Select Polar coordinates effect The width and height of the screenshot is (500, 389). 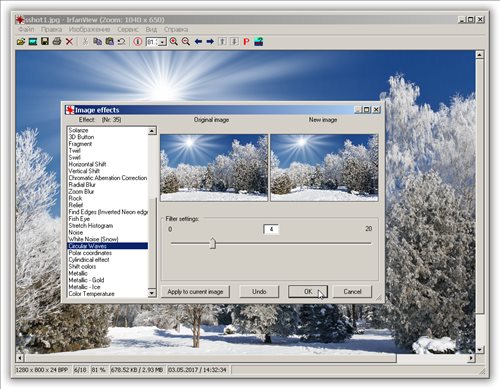[x=90, y=253]
